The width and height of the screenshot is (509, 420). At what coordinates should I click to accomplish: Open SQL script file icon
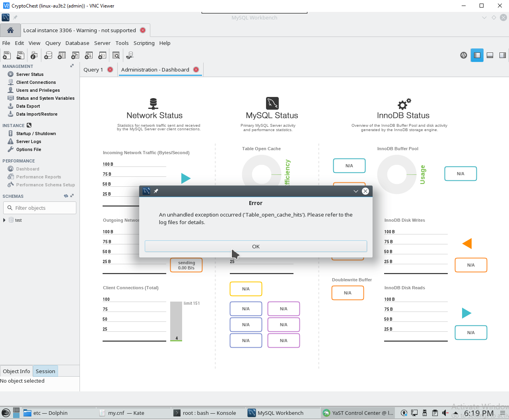coord(20,55)
